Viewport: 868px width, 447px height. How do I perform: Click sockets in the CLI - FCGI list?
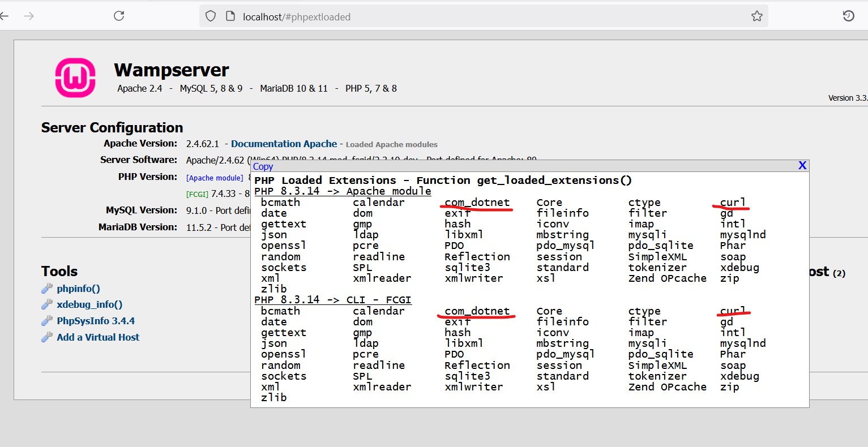point(284,376)
